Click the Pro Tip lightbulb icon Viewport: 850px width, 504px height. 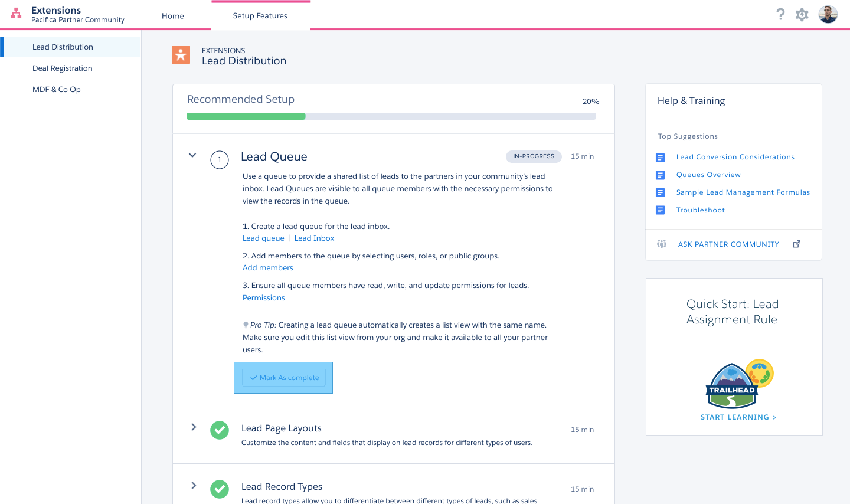[246, 325]
